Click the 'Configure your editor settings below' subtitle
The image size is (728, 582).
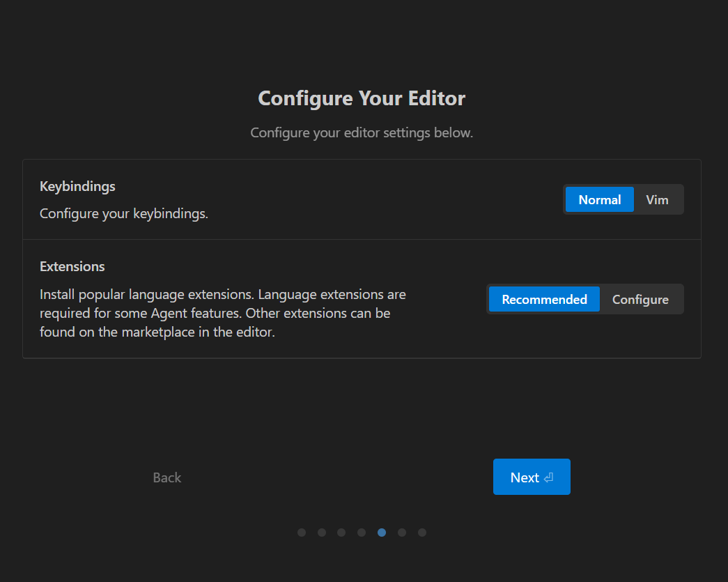coord(362,132)
